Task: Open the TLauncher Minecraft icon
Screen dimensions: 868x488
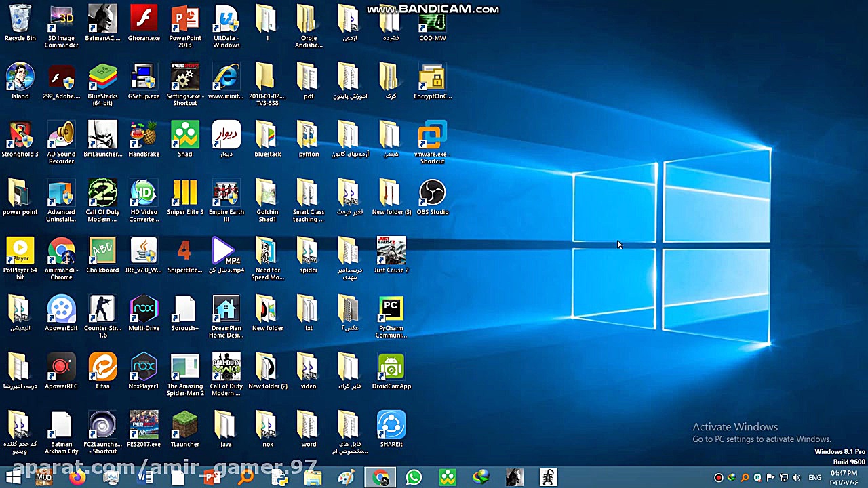Action: [184, 426]
